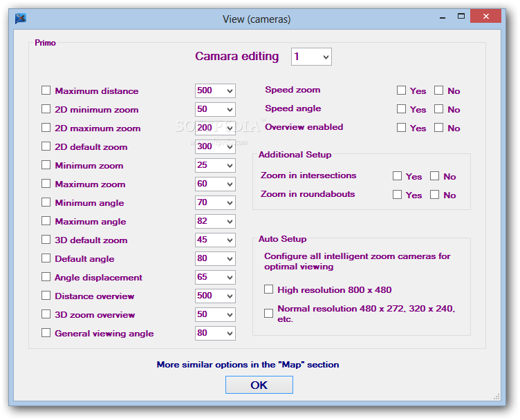The image size is (520, 420).
Task: Click the 'Camara editing' heading text
Action: pos(236,57)
